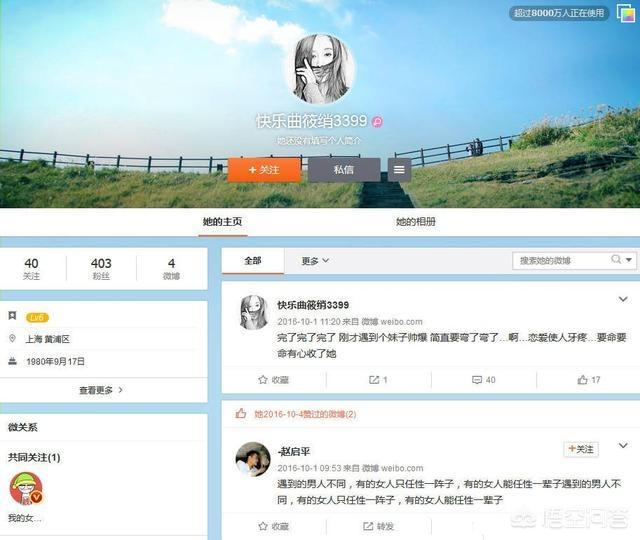
Task: Click the Lv6 level badge
Action: (x=37, y=317)
